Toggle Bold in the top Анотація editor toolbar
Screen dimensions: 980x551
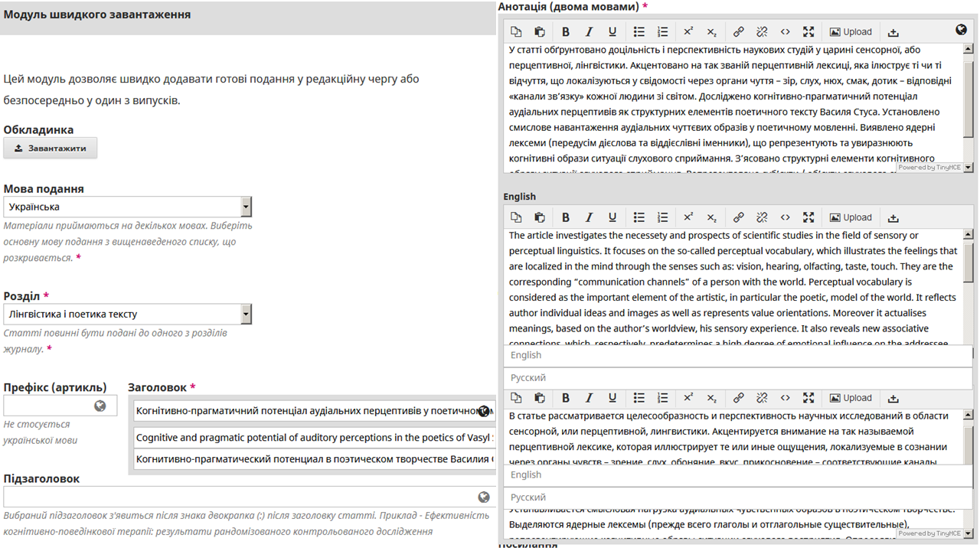(x=566, y=32)
